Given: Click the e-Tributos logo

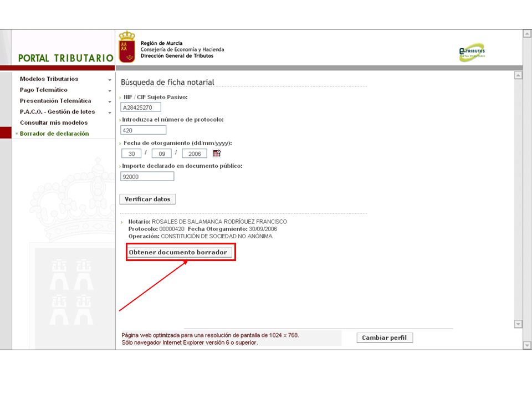Looking at the screenshot, I should 472,53.
